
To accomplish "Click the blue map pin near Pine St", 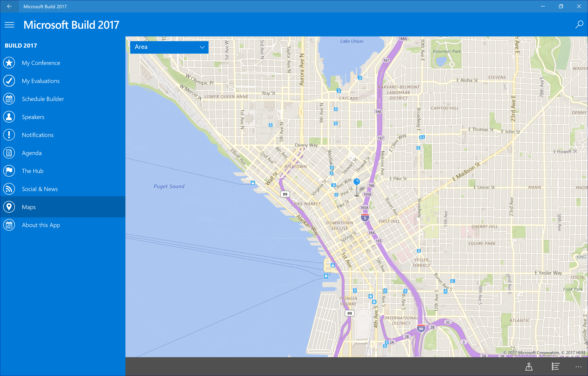I will click(x=357, y=182).
